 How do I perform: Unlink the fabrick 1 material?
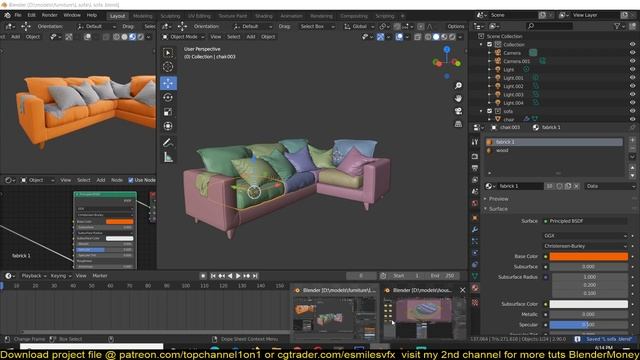point(576,186)
